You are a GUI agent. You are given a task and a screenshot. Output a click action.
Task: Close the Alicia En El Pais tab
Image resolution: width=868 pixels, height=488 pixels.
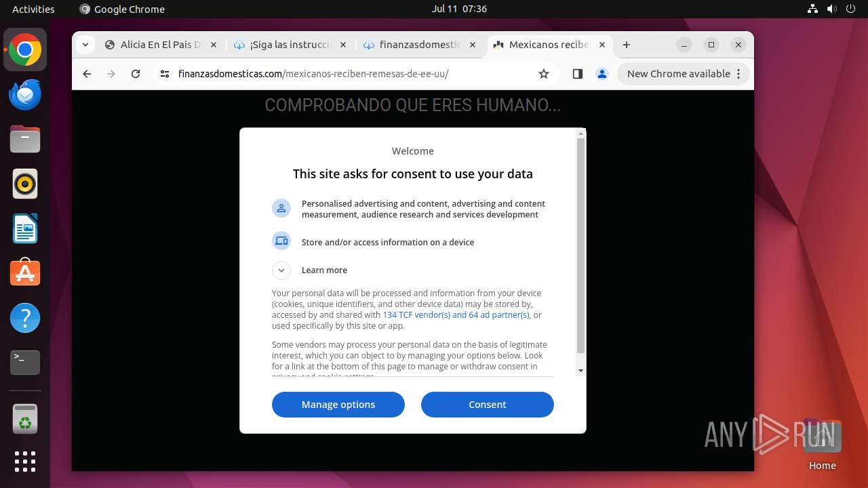[214, 45]
